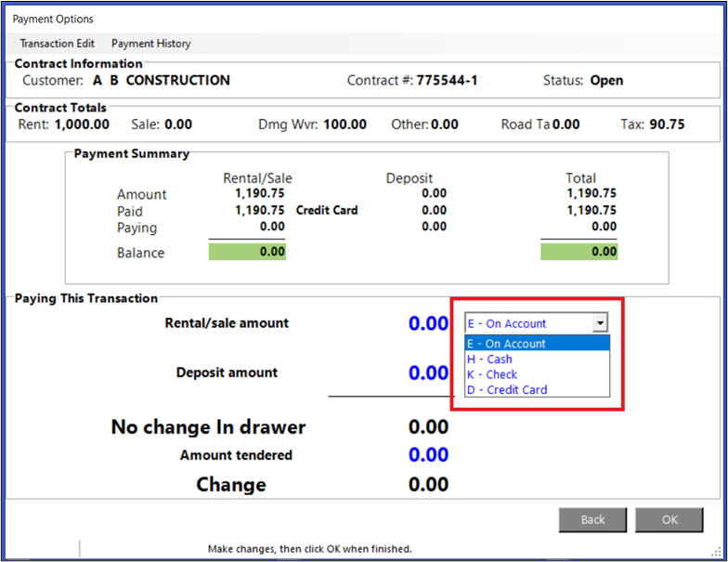
Task: Click the Road Tax 0.00 value
Action: pyautogui.click(x=565, y=124)
